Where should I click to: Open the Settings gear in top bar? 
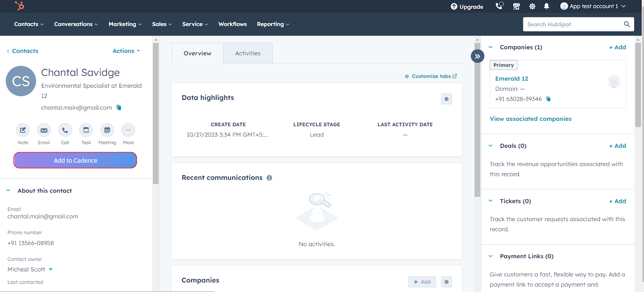(x=532, y=6)
